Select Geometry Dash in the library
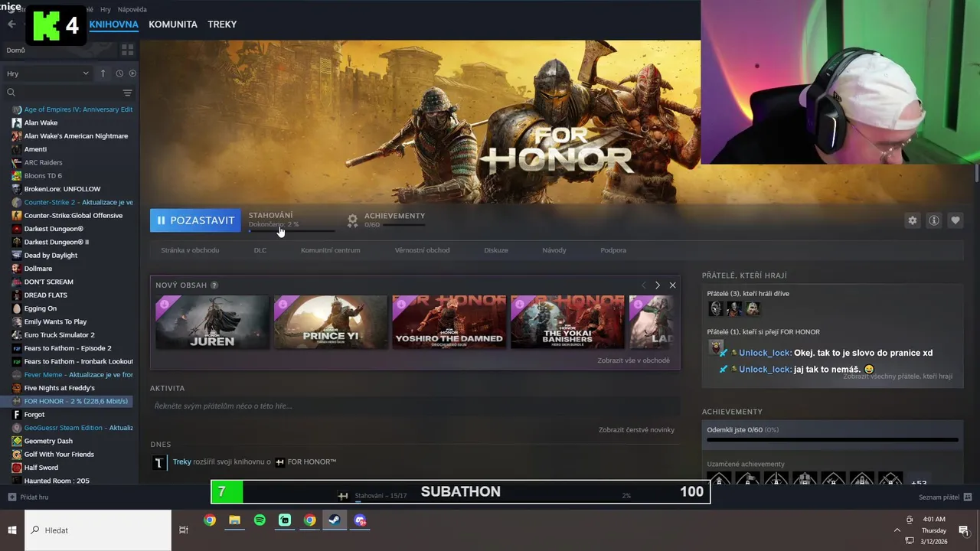Screen dimensions: 980x551 (48, 441)
